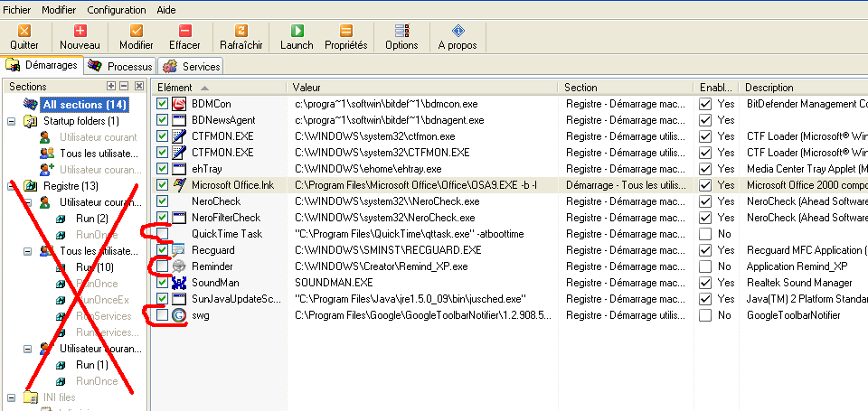The width and height of the screenshot is (868, 411).
Task: Uncheck the BDNewsAgent startup checkbox
Action: (162, 120)
